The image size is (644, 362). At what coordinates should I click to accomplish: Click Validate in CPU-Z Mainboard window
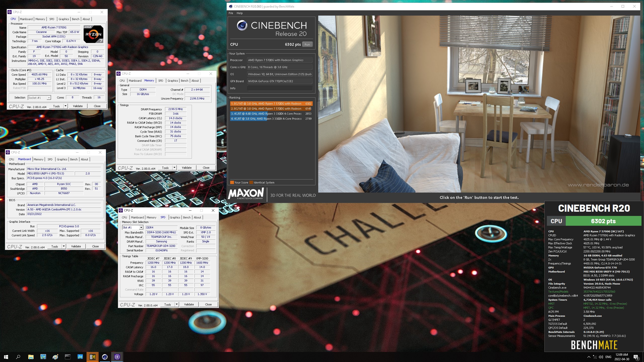click(76, 246)
